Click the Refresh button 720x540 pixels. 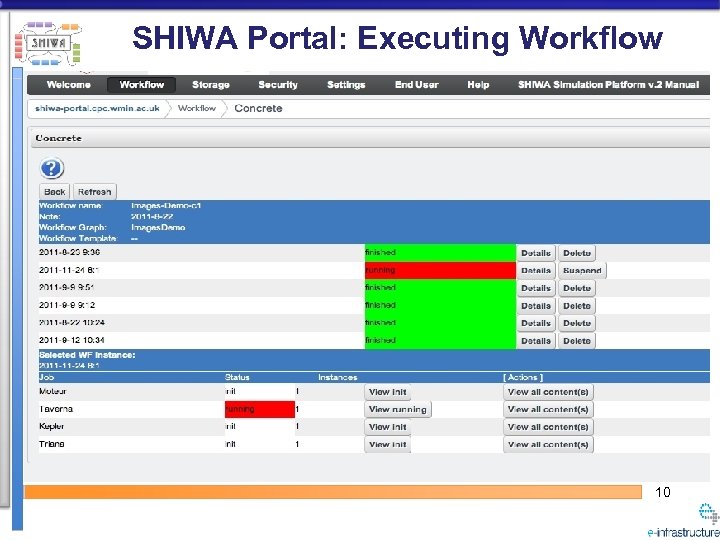[x=95, y=191]
